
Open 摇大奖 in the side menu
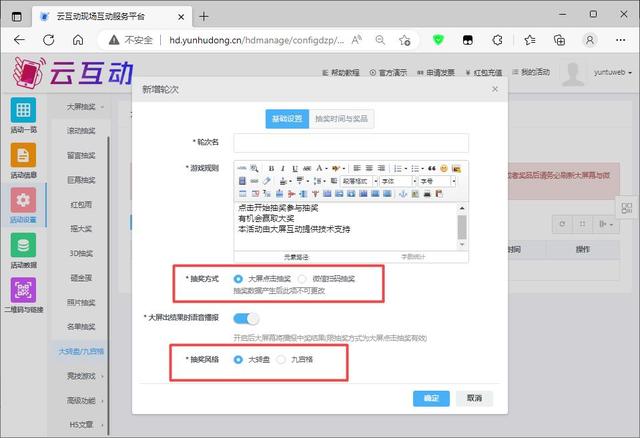81,229
